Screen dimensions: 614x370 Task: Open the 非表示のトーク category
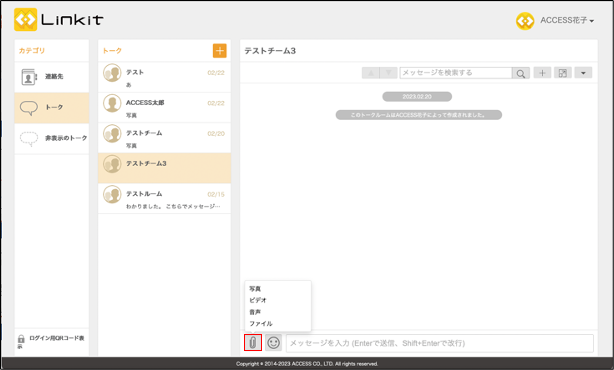(52, 138)
